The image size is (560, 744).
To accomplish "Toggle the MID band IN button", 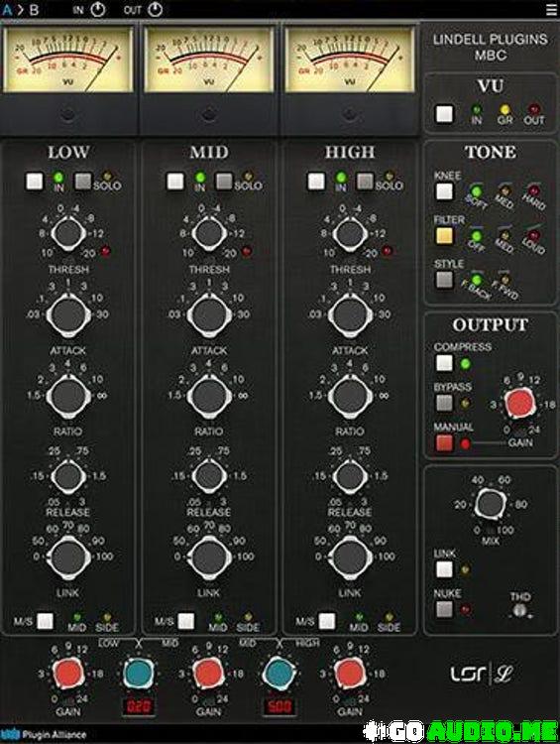I will [175, 181].
